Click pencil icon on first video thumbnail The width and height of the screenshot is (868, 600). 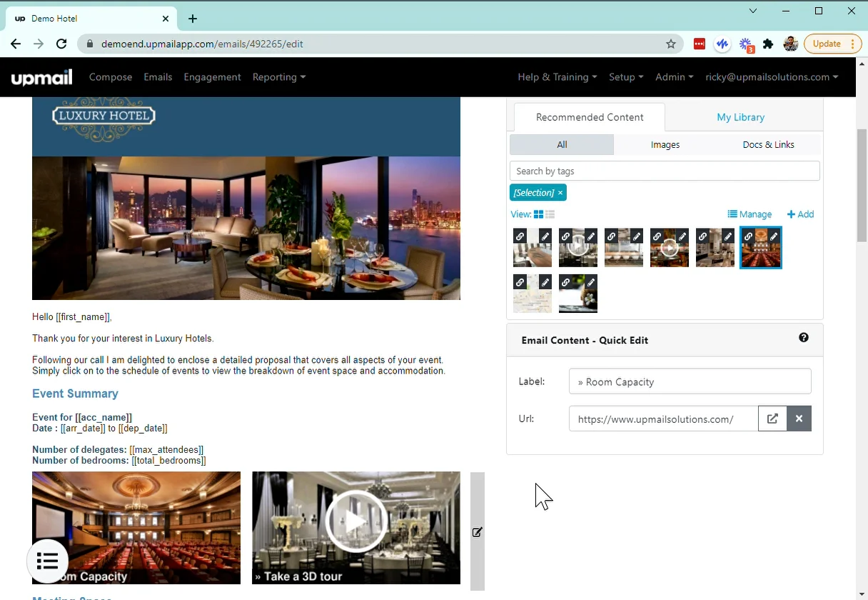click(590, 236)
